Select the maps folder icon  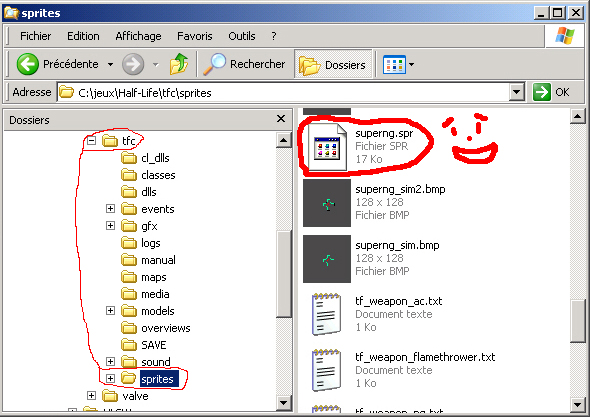(129, 277)
